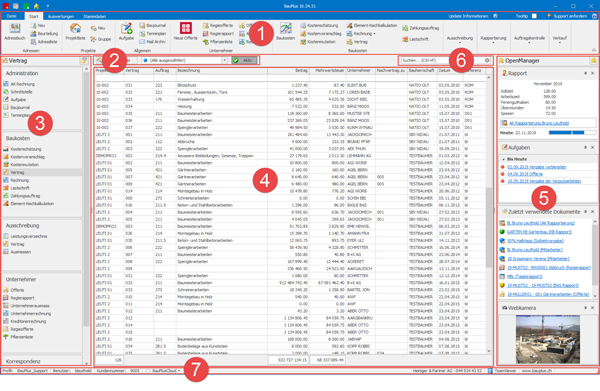Open the Projektliste ribbon icon
The height and width of the screenshot is (391, 600).
75,32
